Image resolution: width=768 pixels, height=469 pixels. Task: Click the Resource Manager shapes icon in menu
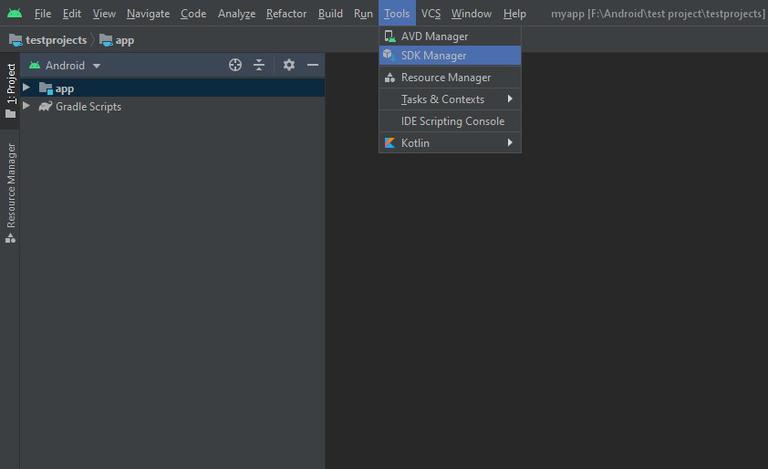(390, 77)
